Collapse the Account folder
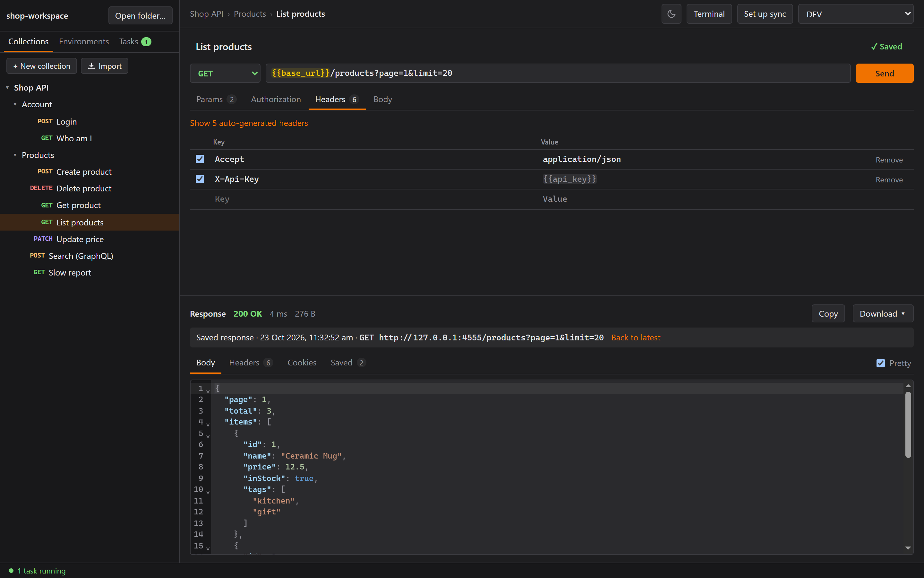Viewport: 924px width, 578px height. 15,104
